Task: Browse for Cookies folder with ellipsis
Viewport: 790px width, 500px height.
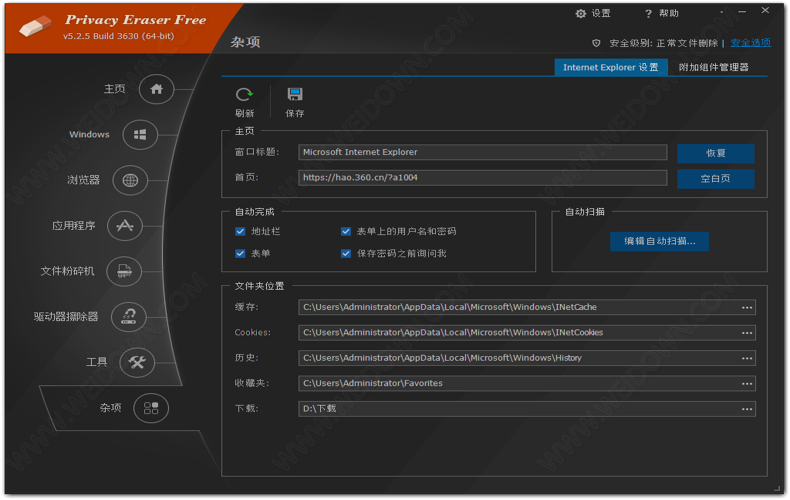Action: [x=747, y=333]
